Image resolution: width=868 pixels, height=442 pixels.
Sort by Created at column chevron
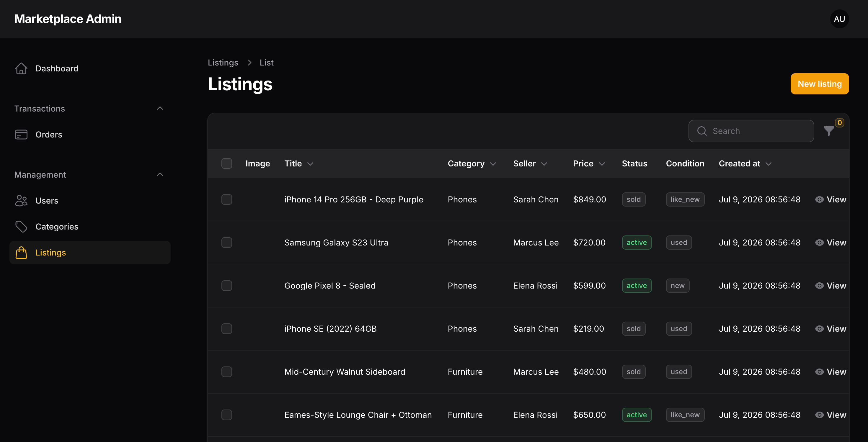click(768, 164)
